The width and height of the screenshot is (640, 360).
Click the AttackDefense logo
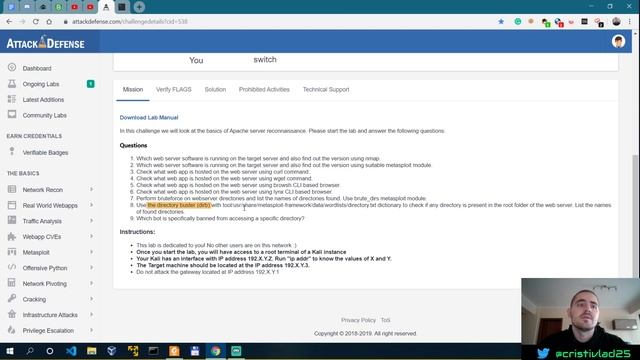(45, 42)
